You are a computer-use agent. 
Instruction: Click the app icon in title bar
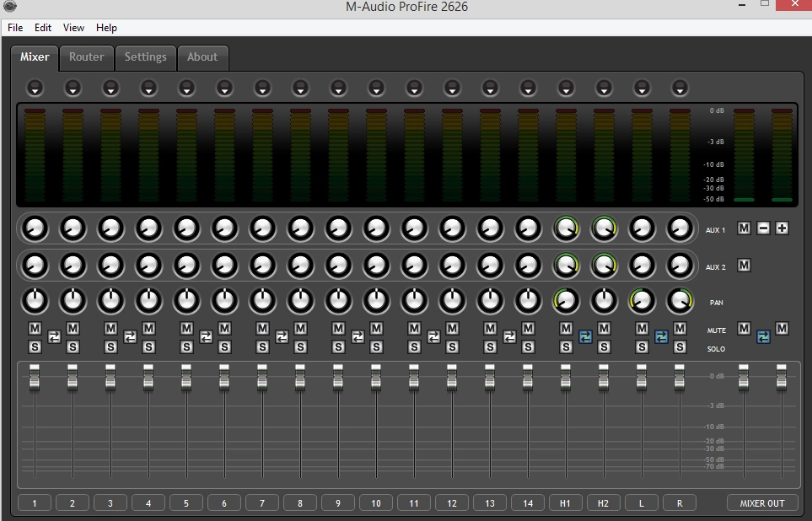tap(10, 6)
